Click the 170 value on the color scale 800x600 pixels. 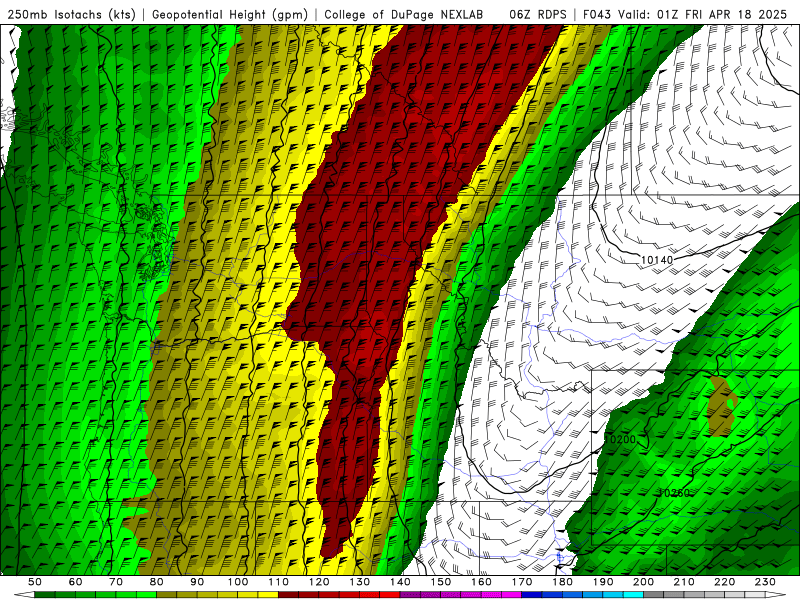click(522, 582)
